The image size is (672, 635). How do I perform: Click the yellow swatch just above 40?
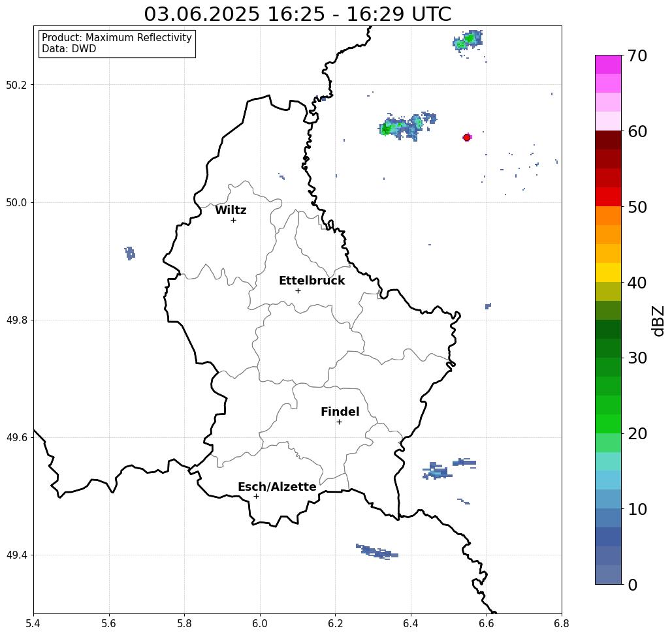pyautogui.click(x=608, y=272)
